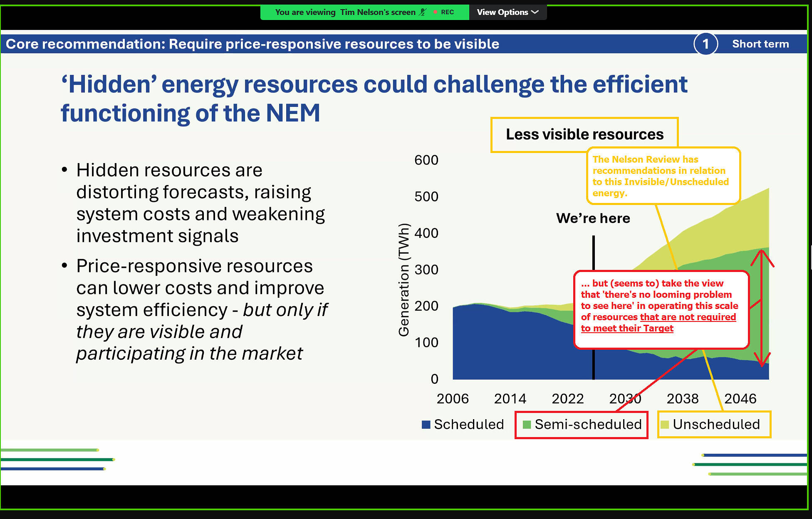Click the red REC recording indicator
Image resolution: width=812 pixels, height=519 pixels.
point(444,12)
